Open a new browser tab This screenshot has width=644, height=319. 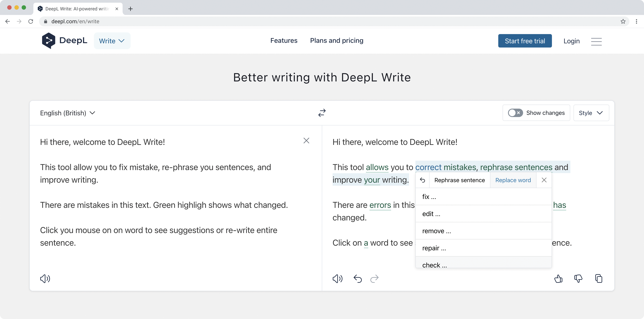(x=130, y=9)
